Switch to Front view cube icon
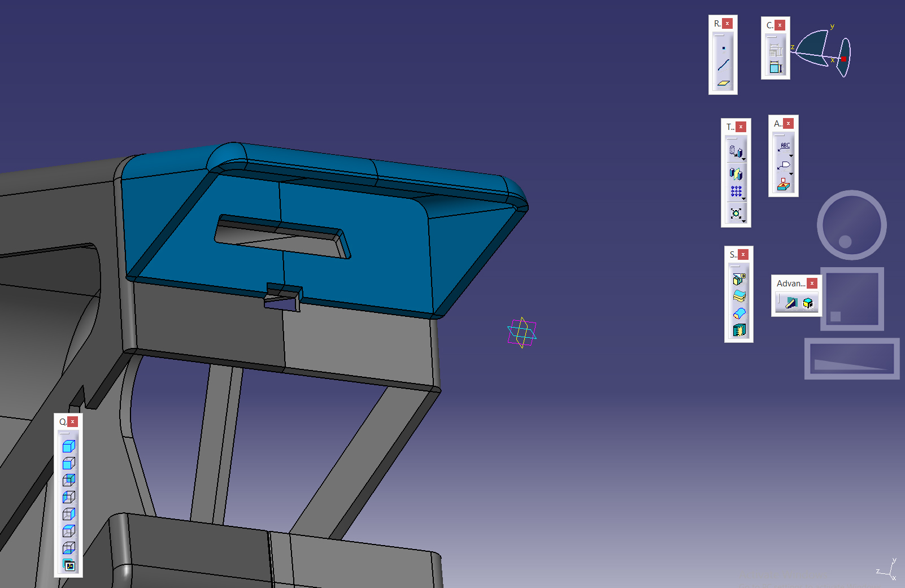Viewport: 905px width, 588px height. tap(68, 463)
